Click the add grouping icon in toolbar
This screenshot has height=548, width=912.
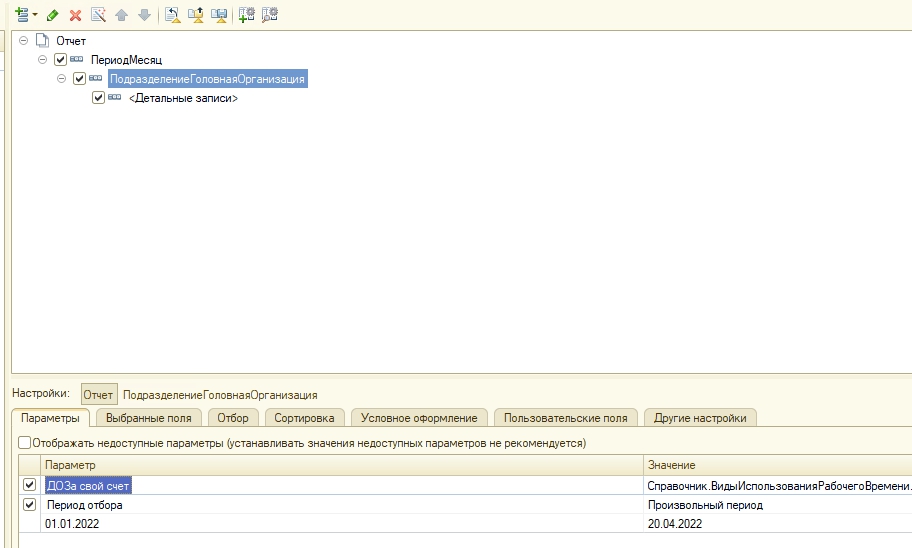point(21,15)
